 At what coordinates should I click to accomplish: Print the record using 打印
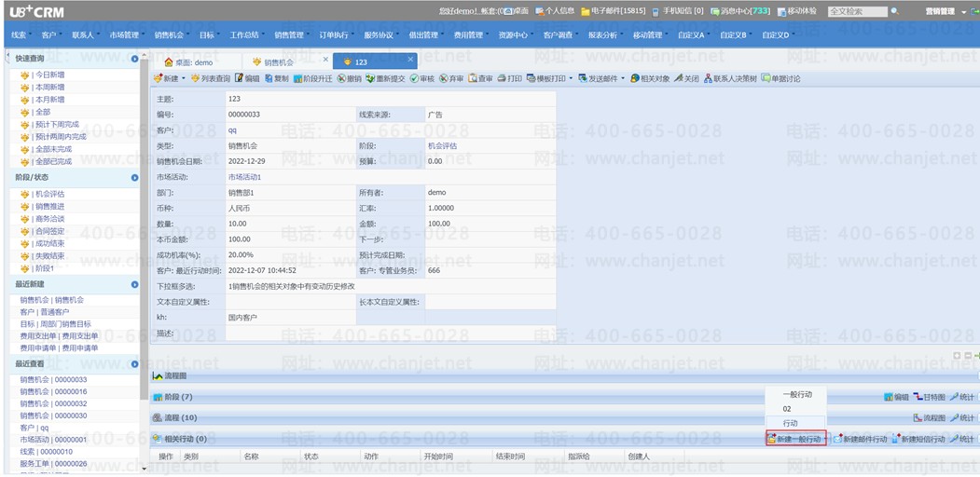pyautogui.click(x=510, y=78)
